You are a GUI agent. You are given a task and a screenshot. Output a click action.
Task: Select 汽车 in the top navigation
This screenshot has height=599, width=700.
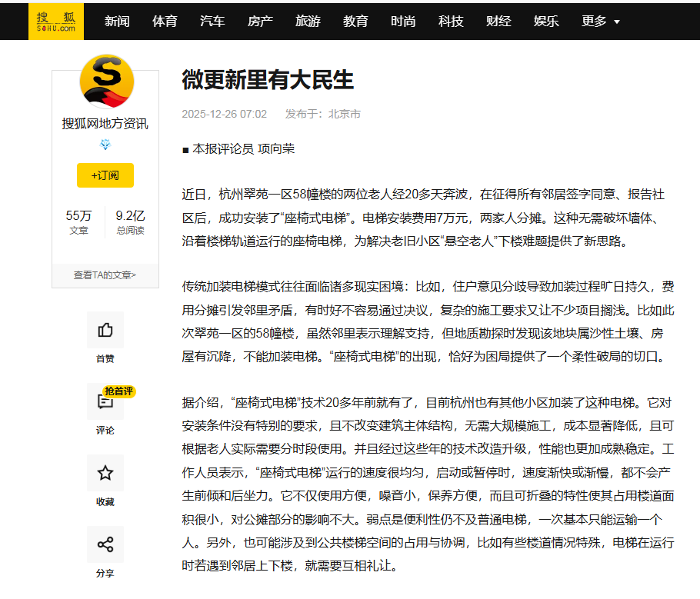[x=212, y=21]
